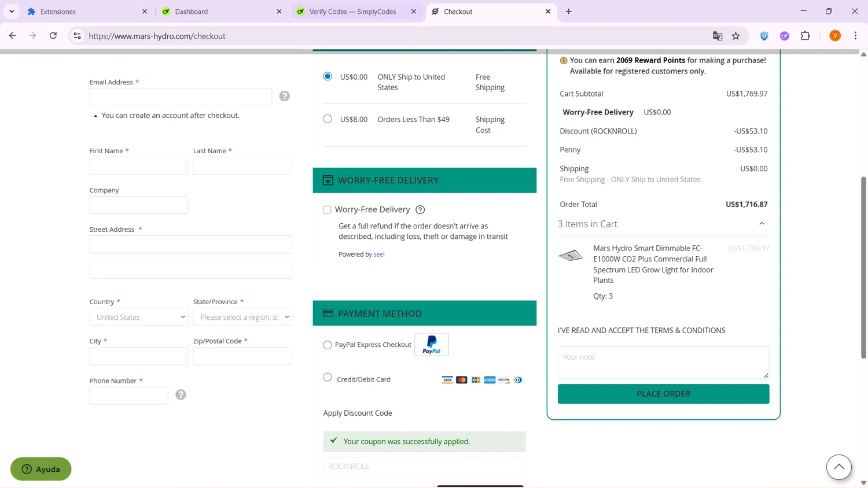Image resolution: width=868 pixels, height=488 pixels.
Task: Open the profile avatar V icon
Action: pyautogui.click(x=835, y=36)
